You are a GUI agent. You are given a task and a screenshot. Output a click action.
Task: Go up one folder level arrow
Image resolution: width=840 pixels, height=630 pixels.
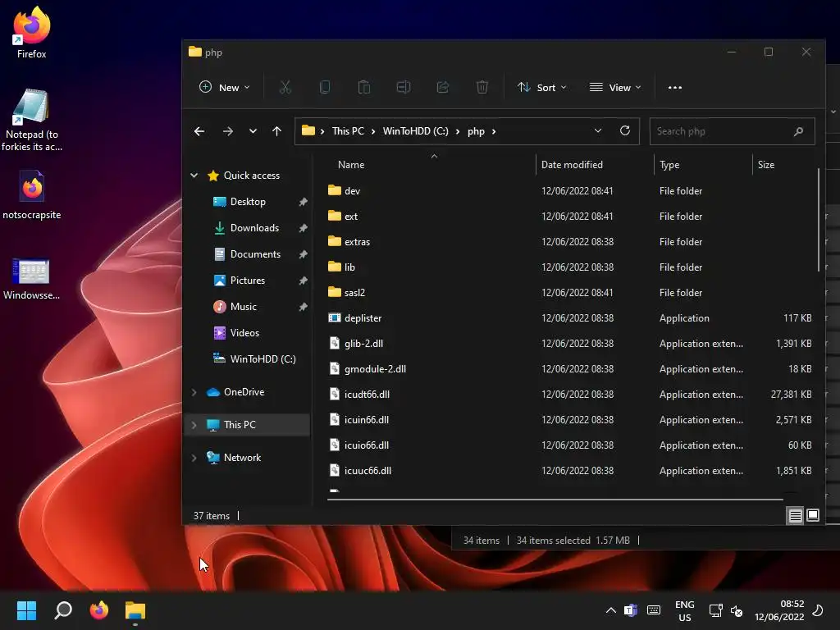(x=276, y=131)
